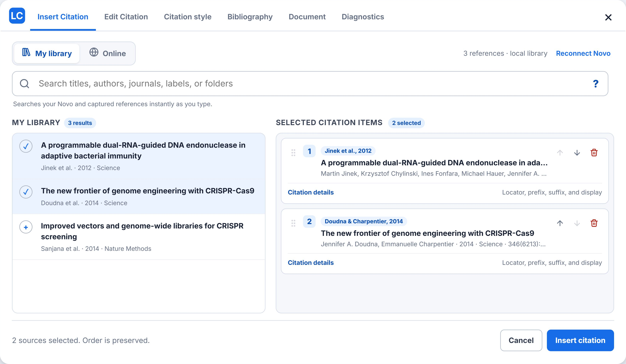Image resolution: width=626 pixels, height=364 pixels.
Task: Grab drag handle of citation item 1
Action: tap(293, 152)
